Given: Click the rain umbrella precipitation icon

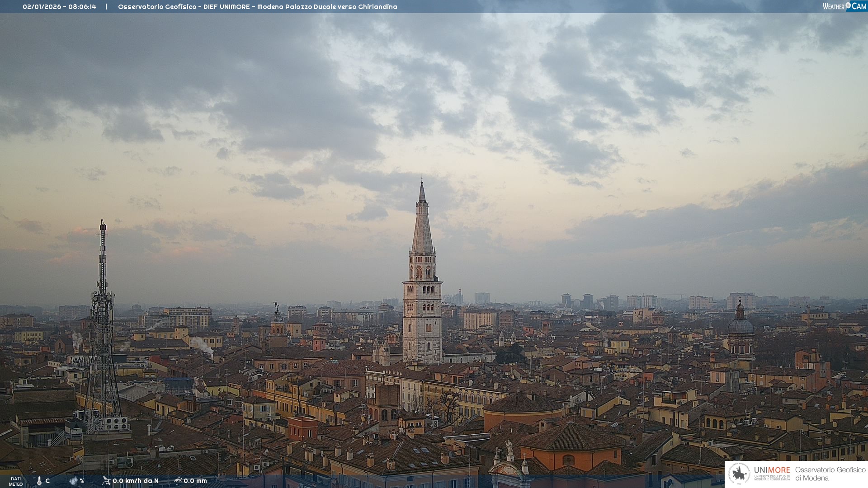Looking at the screenshot, I should (x=178, y=481).
